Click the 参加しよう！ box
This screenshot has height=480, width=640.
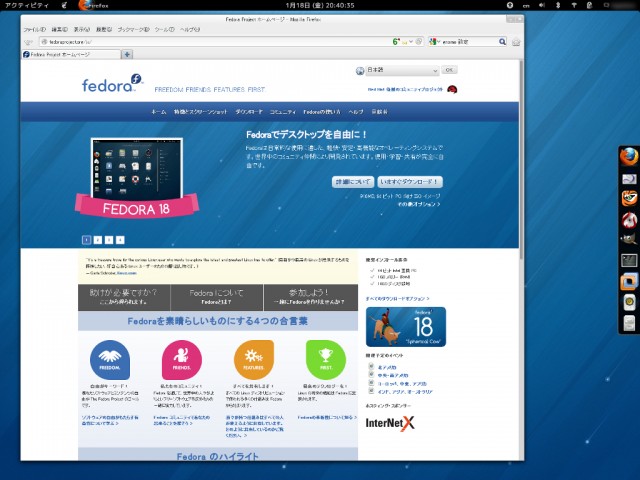click(x=311, y=297)
